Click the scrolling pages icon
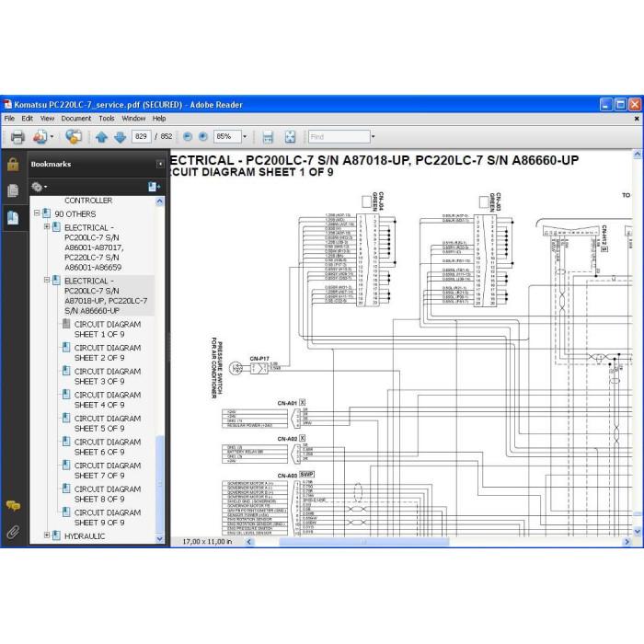Screen dimensions: 644x644 coord(268,137)
